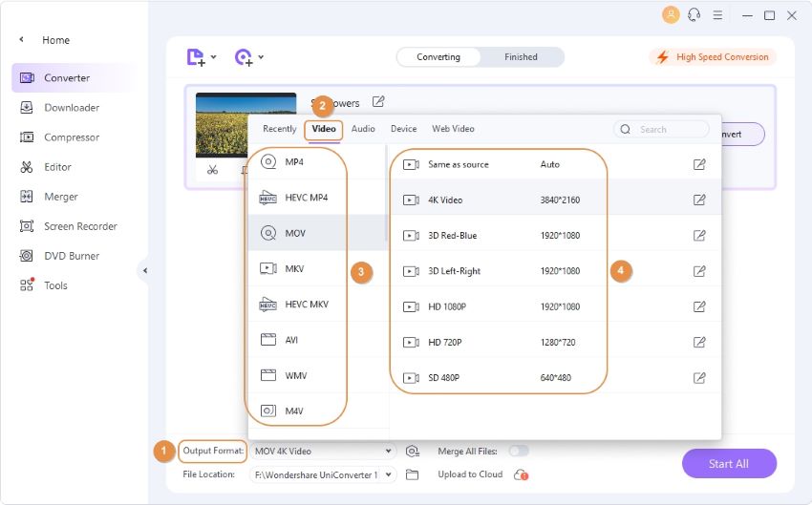
Task: Click the scissors trim icon under thumbnail
Action: point(212,170)
